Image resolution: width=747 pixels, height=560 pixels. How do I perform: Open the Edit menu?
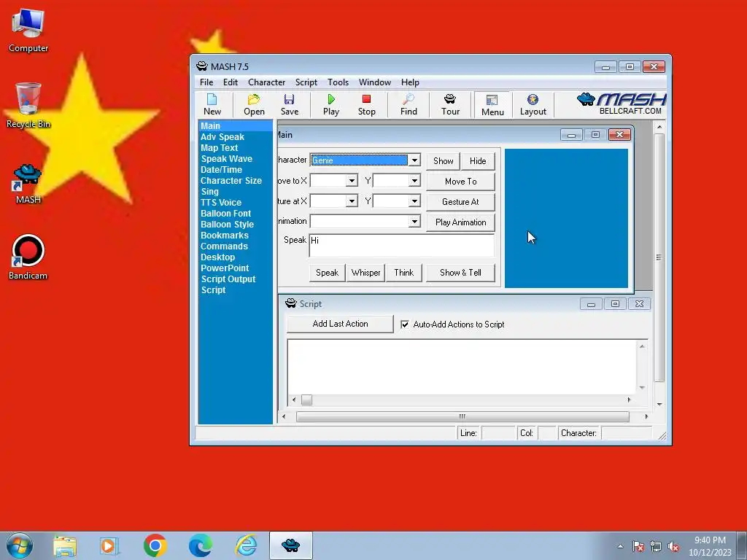[x=230, y=82]
